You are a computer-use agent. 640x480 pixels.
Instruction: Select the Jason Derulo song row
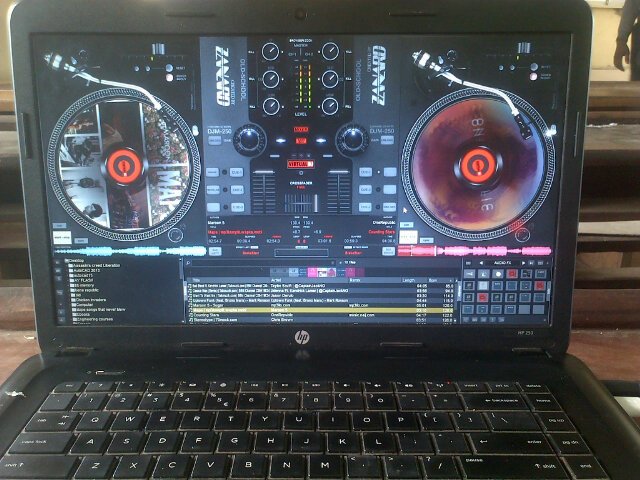322,295
